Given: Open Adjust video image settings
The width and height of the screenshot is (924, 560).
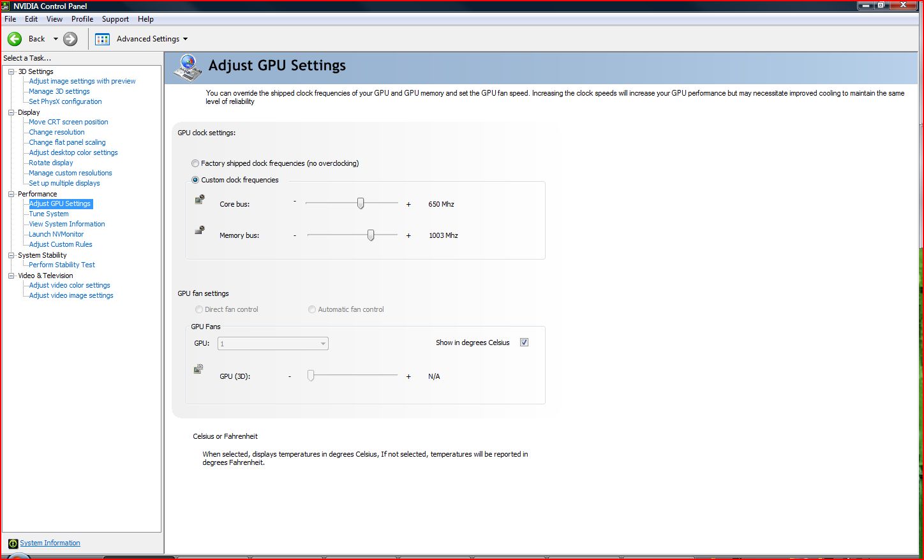Looking at the screenshot, I should coord(71,295).
